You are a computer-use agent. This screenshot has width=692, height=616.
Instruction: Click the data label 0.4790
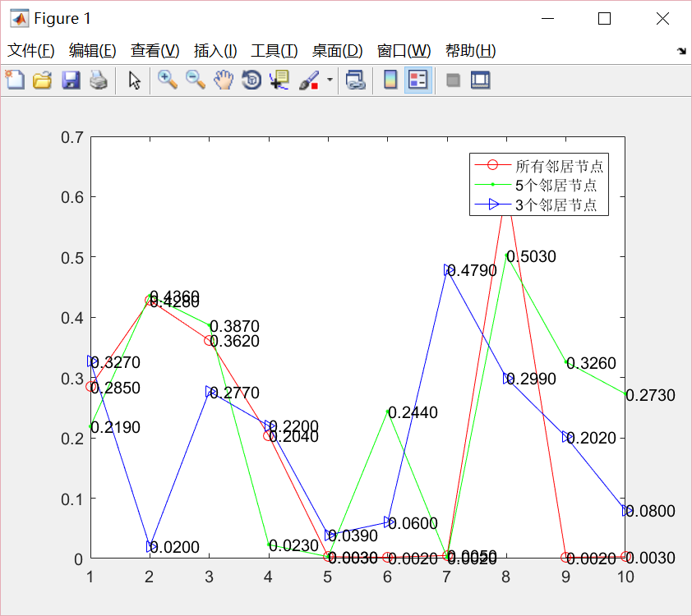tap(473, 270)
